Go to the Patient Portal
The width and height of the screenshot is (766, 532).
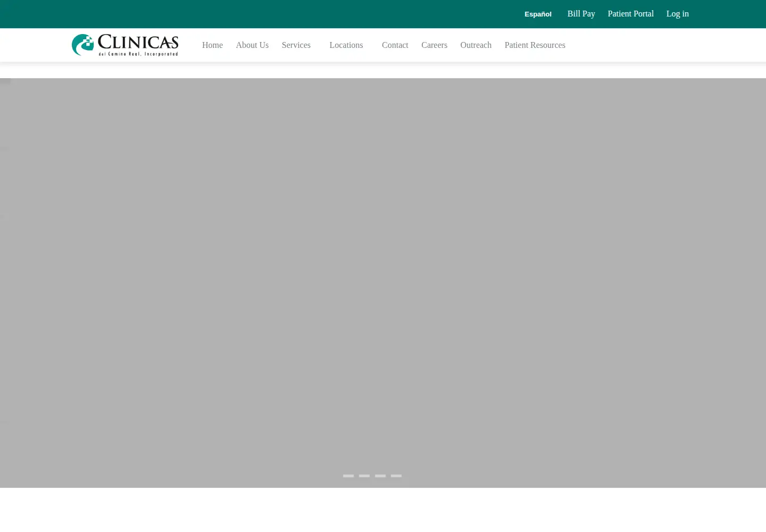(x=630, y=14)
